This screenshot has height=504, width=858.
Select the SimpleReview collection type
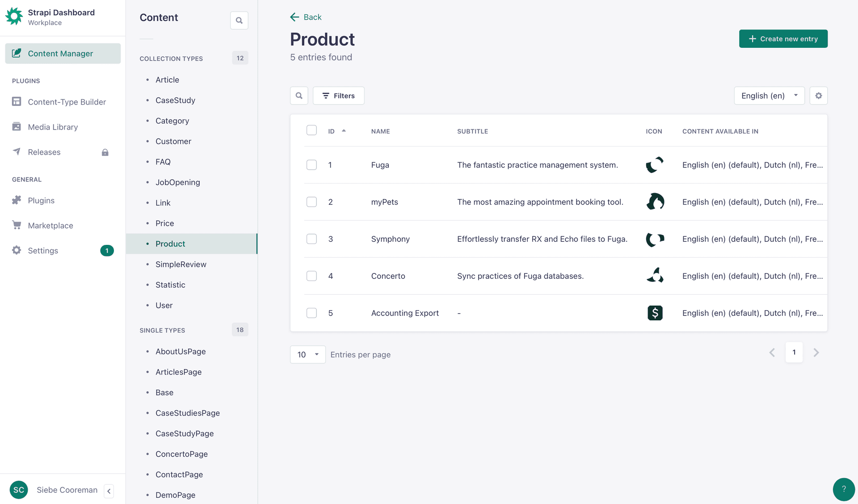point(181,265)
